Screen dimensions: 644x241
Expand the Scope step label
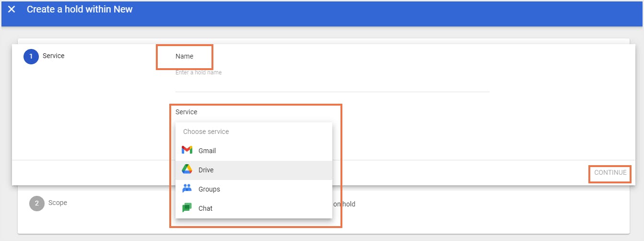(58, 203)
